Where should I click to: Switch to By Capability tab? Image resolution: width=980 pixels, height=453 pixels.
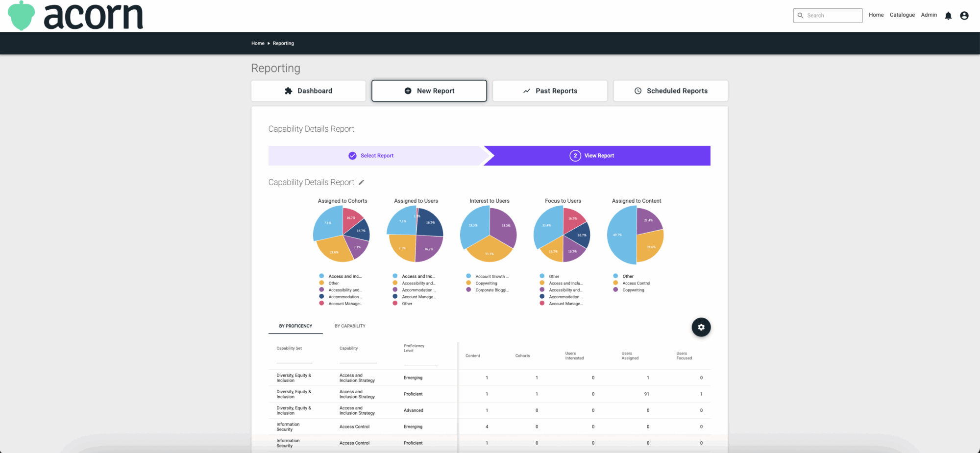pos(350,326)
